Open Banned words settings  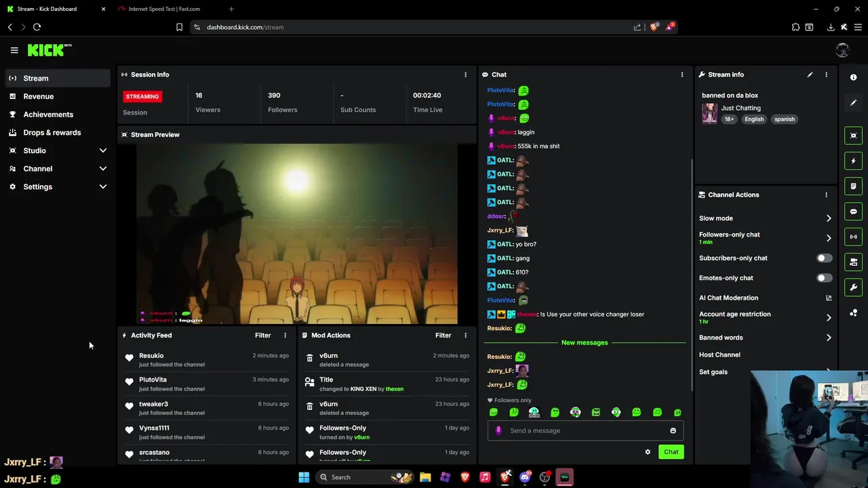coord(766,338)
